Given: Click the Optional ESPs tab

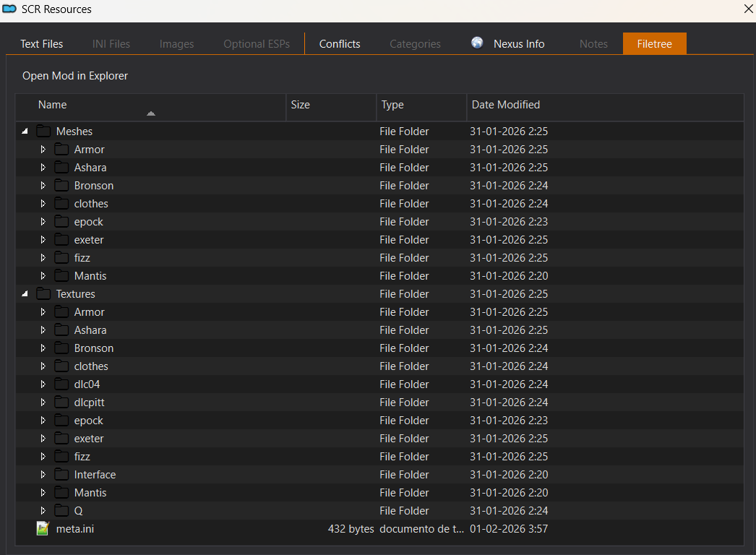Looking at the screenshot, I should click(x=257, y=44).
